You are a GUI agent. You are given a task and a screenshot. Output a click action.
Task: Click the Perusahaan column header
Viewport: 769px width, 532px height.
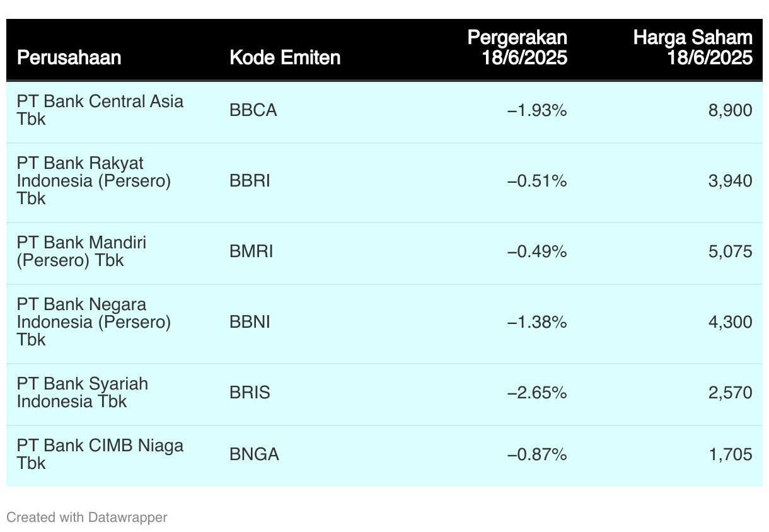tap(69, 57)
